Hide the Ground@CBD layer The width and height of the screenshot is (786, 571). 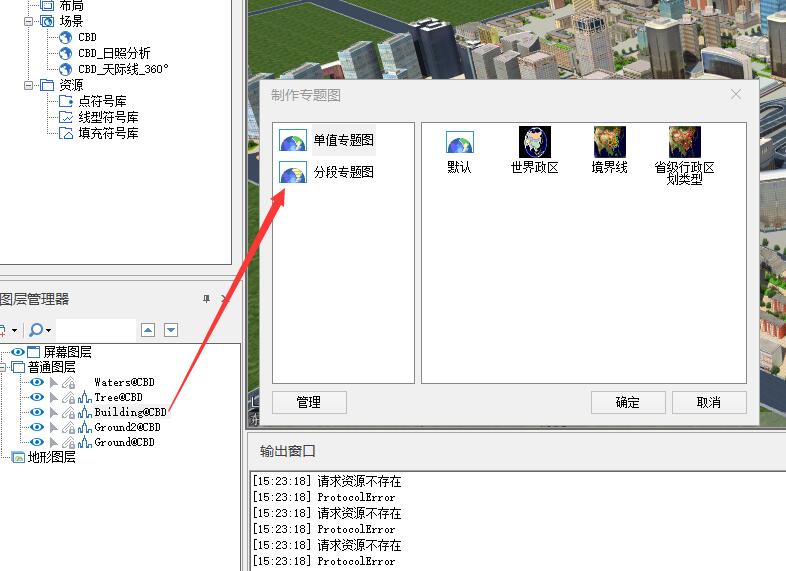tap(37, 442)
